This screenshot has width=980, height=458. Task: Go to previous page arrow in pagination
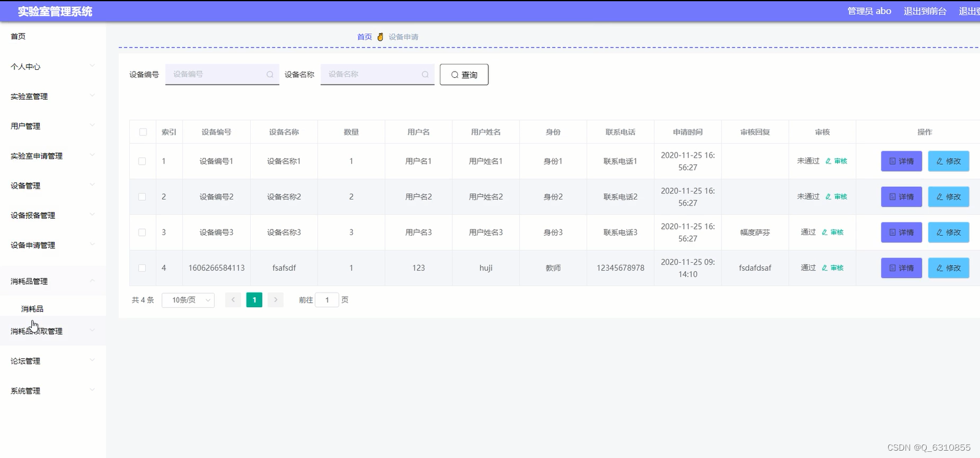point(233,300)
